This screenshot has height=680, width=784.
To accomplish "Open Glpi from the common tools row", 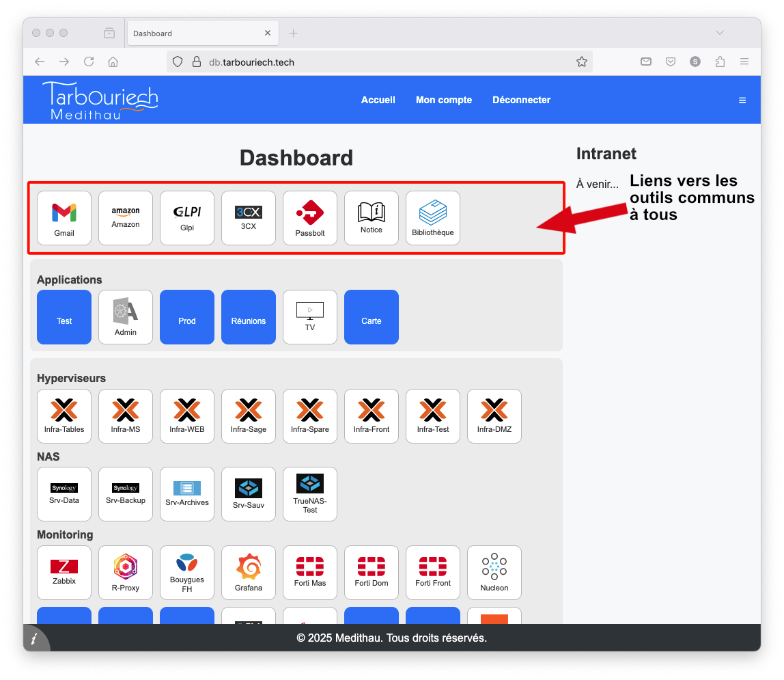I will [x=186, y=217].
